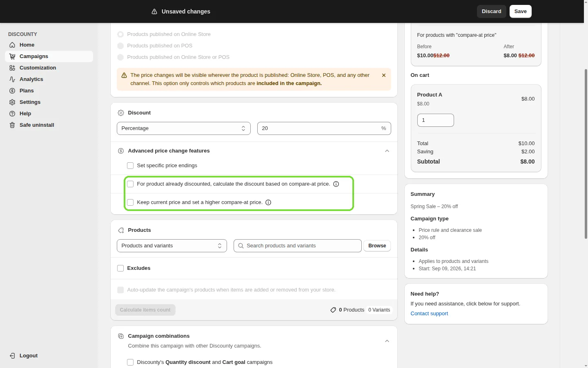Viewport: 588px width, 368px height.
Task: Click the Product A quantity field
Action: [x=436, y=120]
